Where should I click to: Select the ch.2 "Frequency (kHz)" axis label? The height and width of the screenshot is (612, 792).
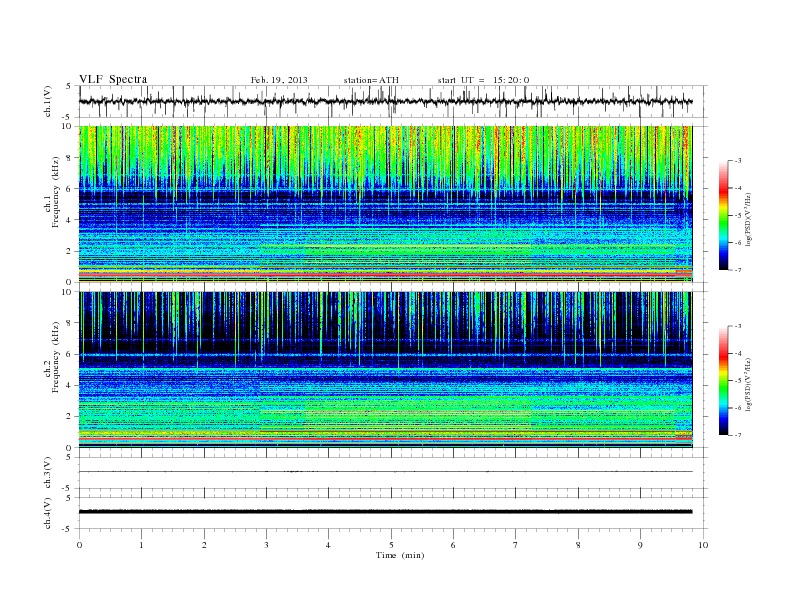click(55, 357)
